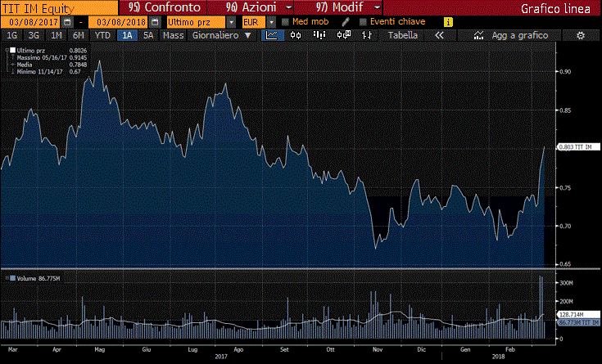The height and width of the screenshot is (364, 602).
Task: Select the candlestick chart type icon
Action: tap(296, 35)
